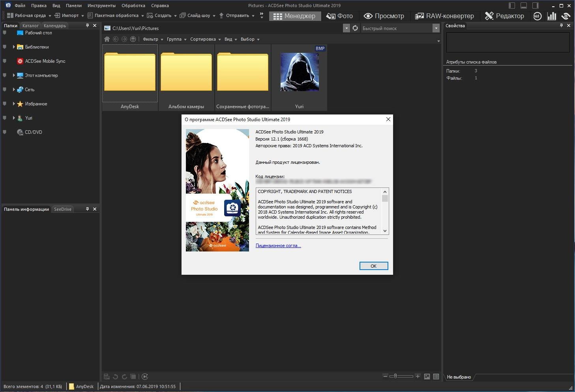Click OK in the About dialog
This screenshot has height=392, width=575.
point(374,266)
